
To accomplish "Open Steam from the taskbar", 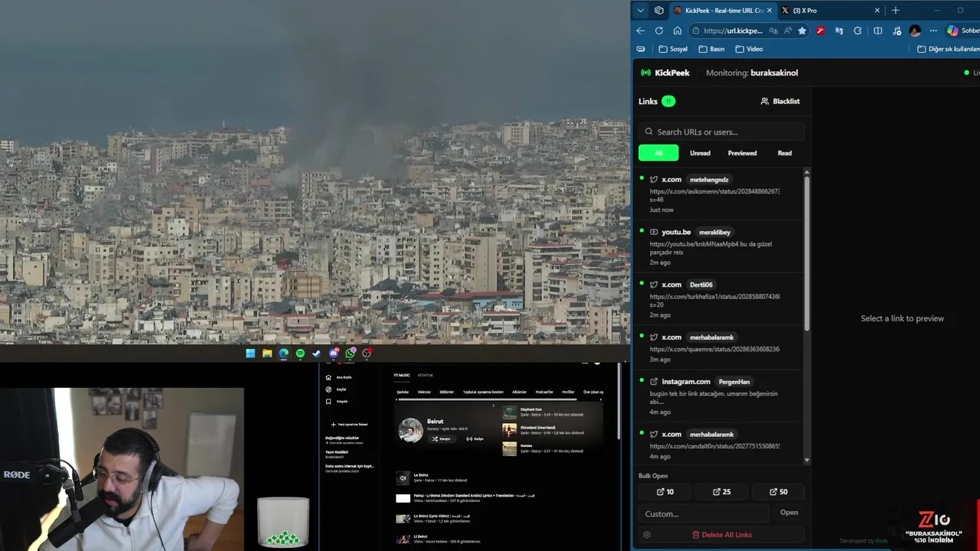I will coord(316,354).
